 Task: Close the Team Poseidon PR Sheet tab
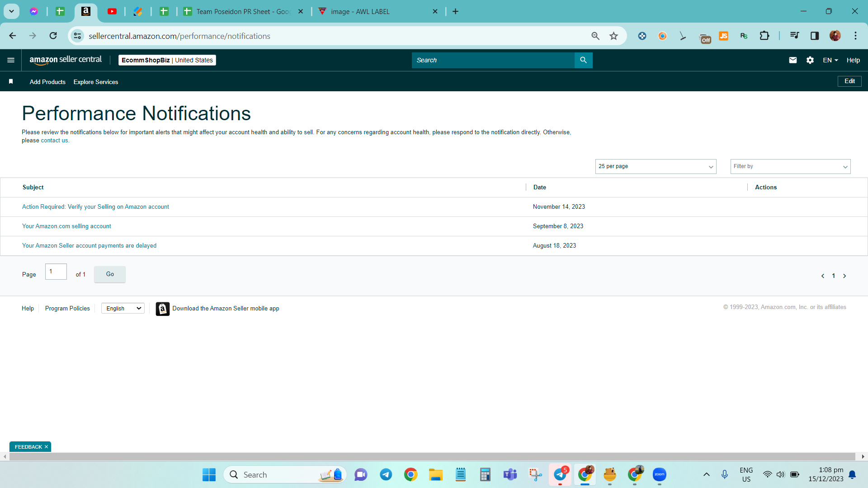click(x=301, y=11)
